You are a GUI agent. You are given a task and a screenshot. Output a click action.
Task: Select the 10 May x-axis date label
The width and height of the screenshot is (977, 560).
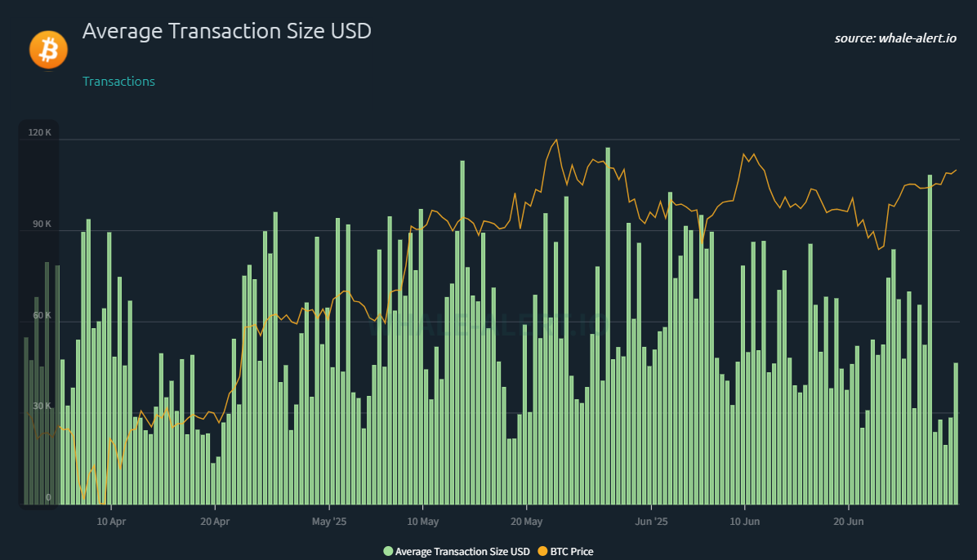point(423,521)
